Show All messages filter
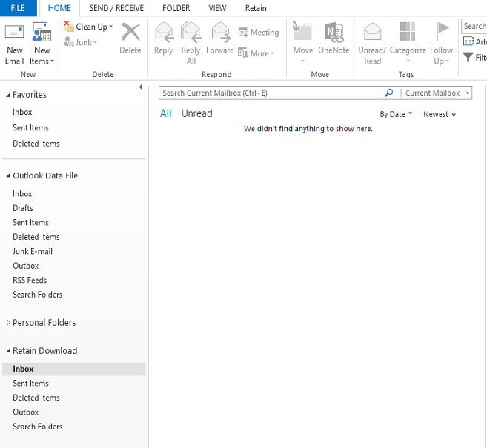The height and width of the screenshot is (448, 487). (x=166, y=113)
